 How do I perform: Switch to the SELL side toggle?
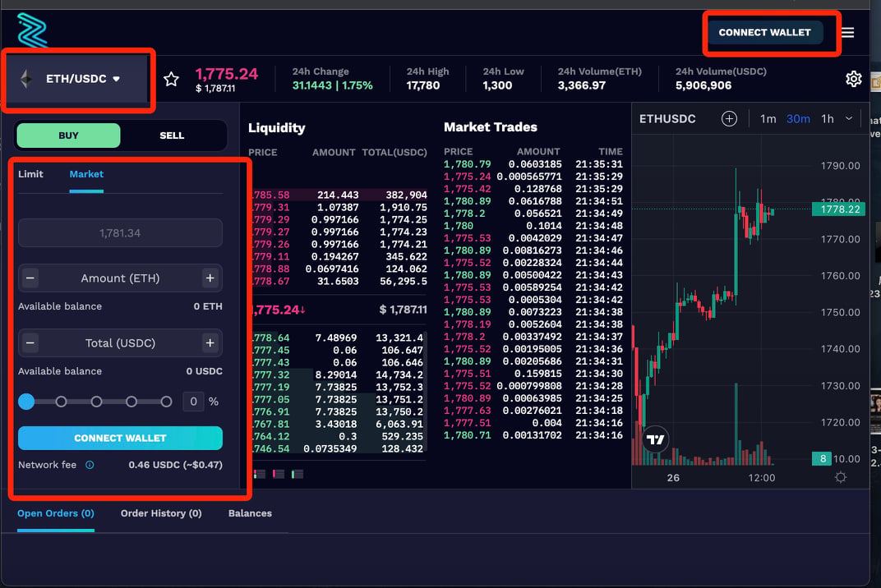tap(172, 136)
